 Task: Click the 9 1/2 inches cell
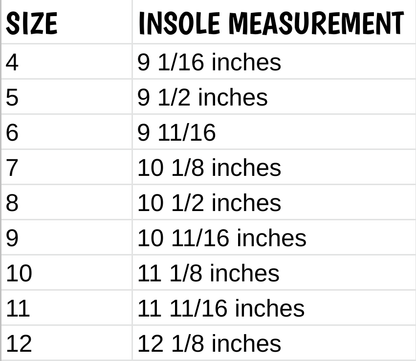point(274,97)
